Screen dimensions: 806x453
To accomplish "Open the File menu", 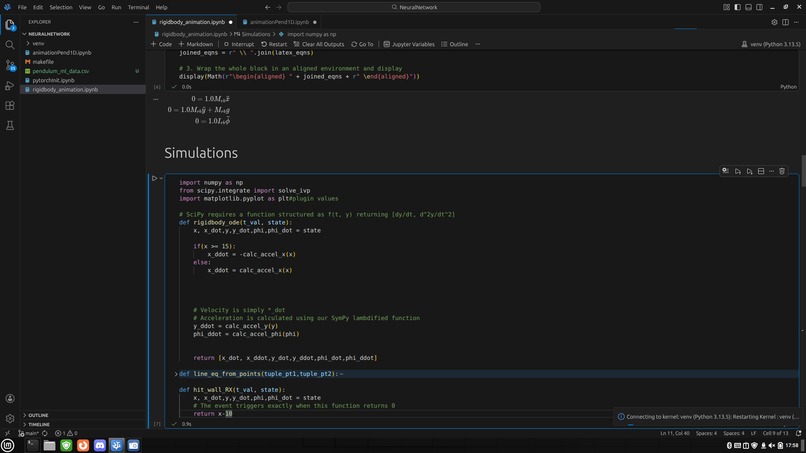I will [22, 7].
